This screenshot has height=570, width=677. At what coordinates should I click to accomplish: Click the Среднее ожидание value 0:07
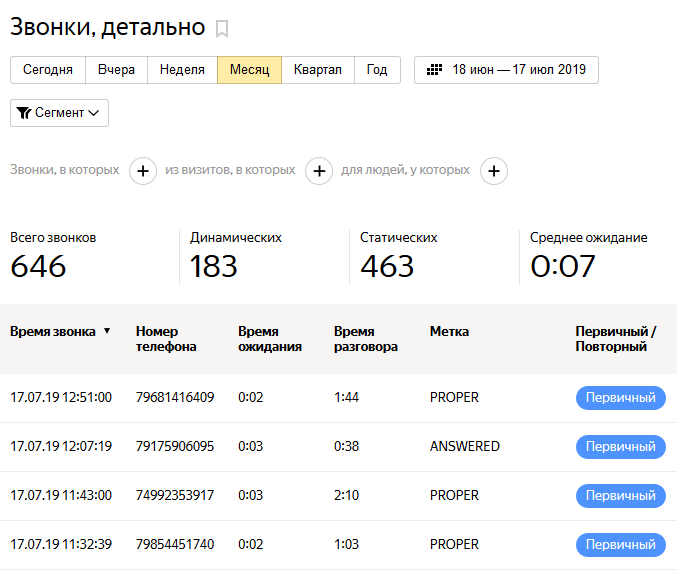[x=563, y=266]
